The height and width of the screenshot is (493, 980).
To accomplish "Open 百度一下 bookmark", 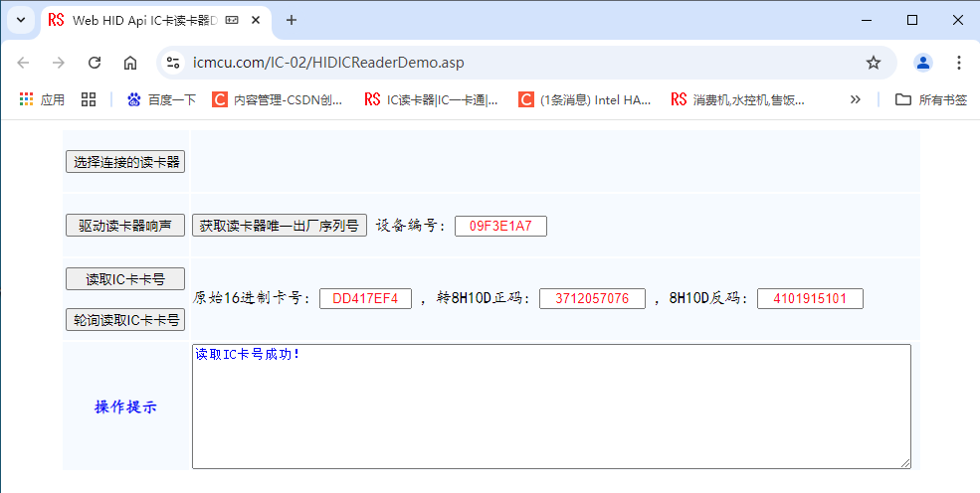I will (161, 99).
